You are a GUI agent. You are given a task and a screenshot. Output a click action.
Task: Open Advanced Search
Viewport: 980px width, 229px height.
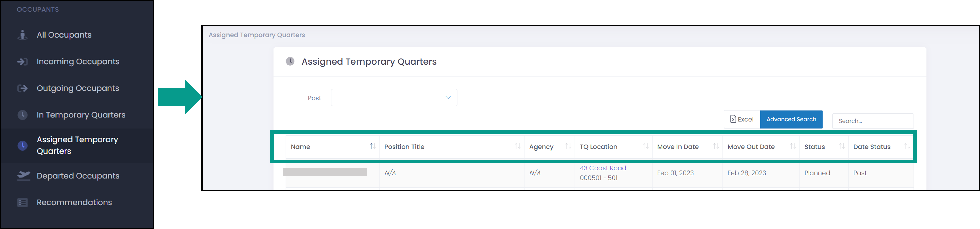click(791, 120)
